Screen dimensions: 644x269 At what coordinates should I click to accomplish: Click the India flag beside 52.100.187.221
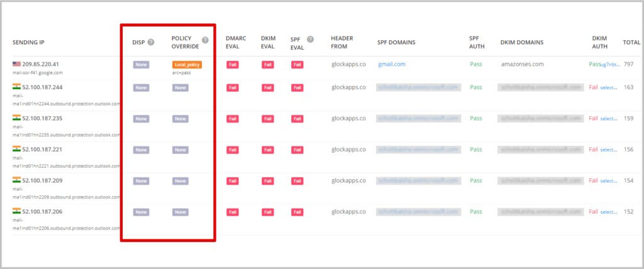[16, 149]
